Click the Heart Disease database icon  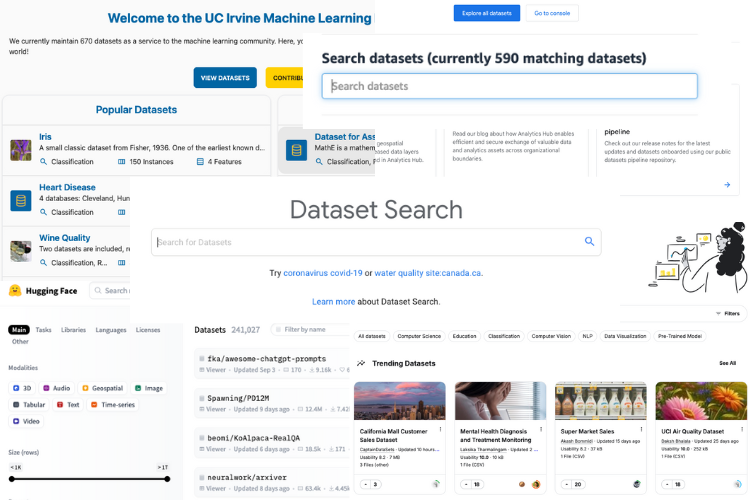20,200
